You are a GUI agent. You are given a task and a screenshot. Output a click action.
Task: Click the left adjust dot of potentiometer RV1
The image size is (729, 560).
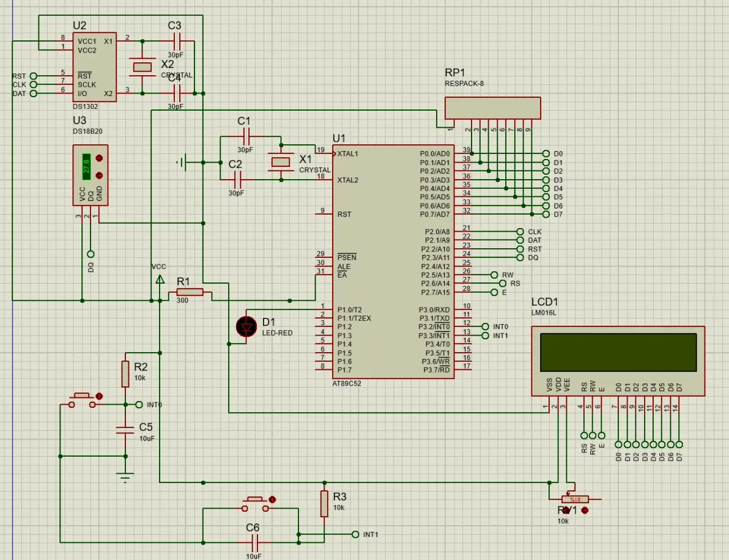coord(566,510)
